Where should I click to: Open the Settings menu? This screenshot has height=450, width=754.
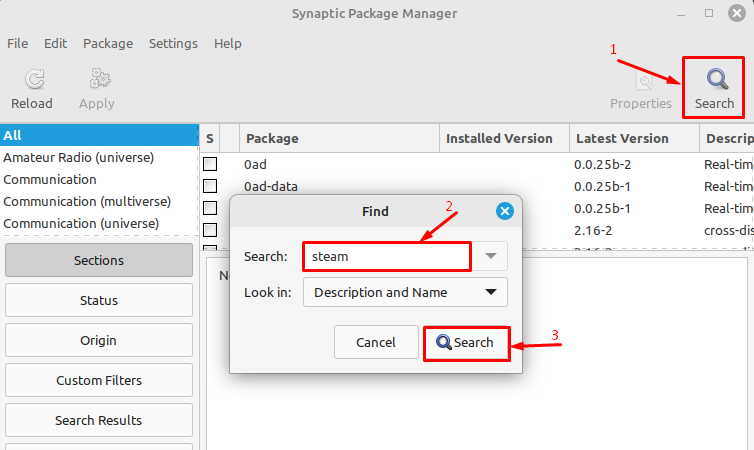(x=173, y=44)
